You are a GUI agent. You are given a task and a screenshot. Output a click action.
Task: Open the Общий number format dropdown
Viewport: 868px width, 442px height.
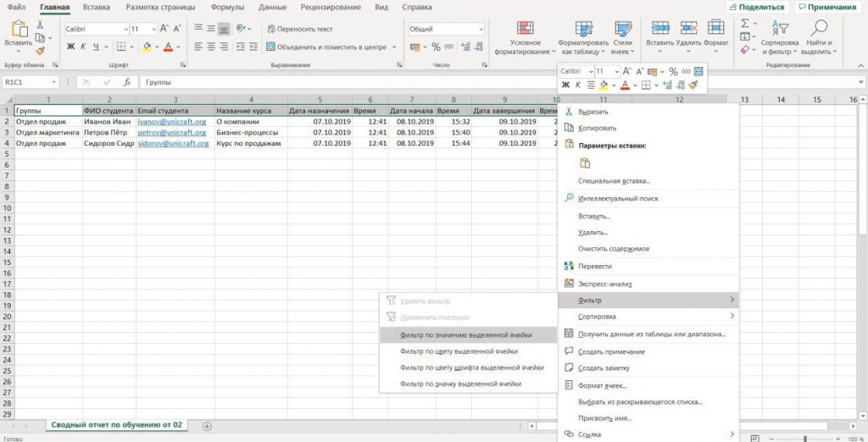click(481, 29)
